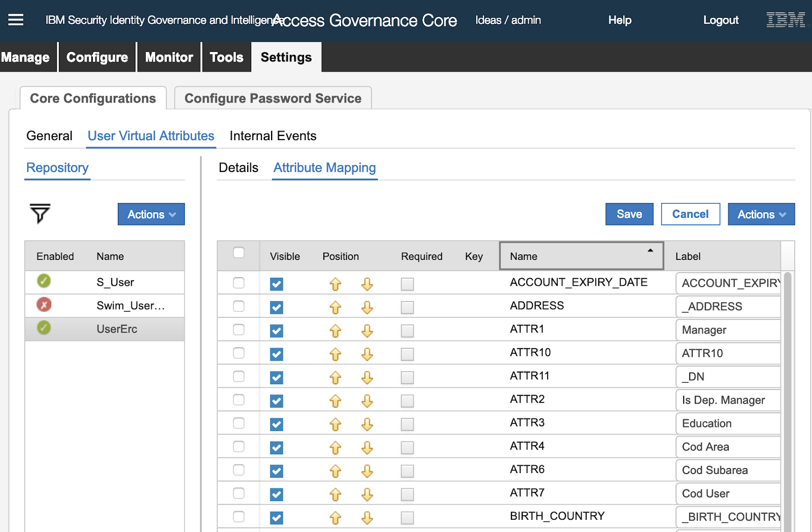Move ATTR3 row up
Image resolution: width=812 pixels, height=532 pixels.
[335, 424]
